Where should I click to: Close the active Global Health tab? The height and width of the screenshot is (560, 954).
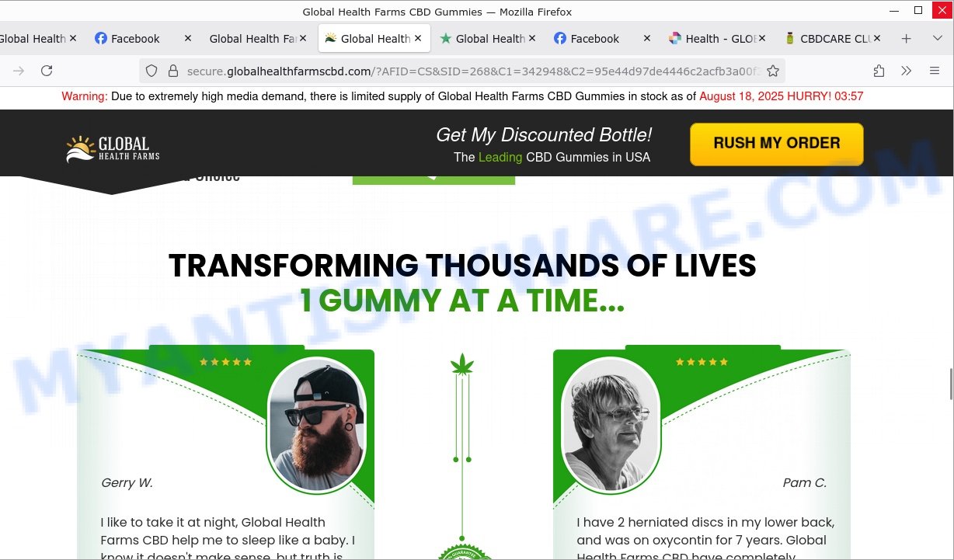pyautogui.click(x=418, y=38)
